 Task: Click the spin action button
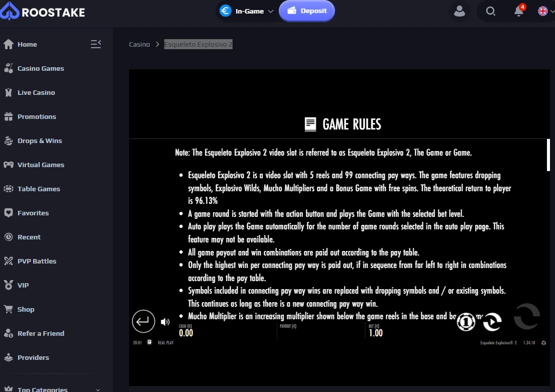pos(527,316)
